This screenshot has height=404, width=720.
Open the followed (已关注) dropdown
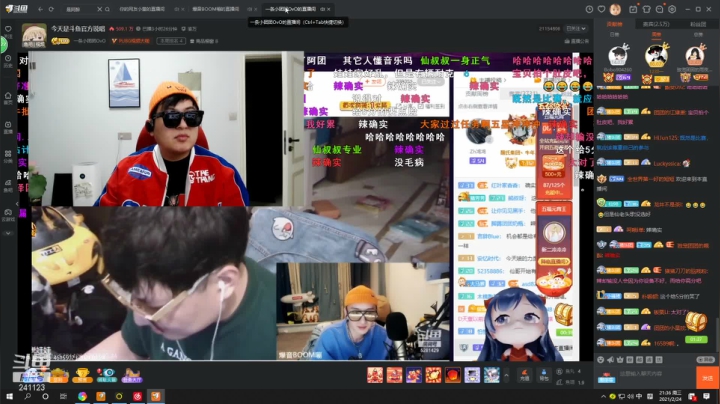click(576, 28)
